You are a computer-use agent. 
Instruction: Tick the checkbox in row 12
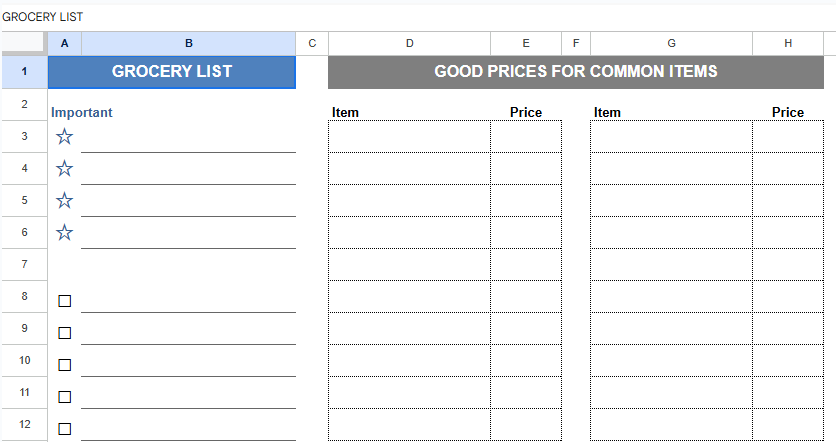[65, 429]
